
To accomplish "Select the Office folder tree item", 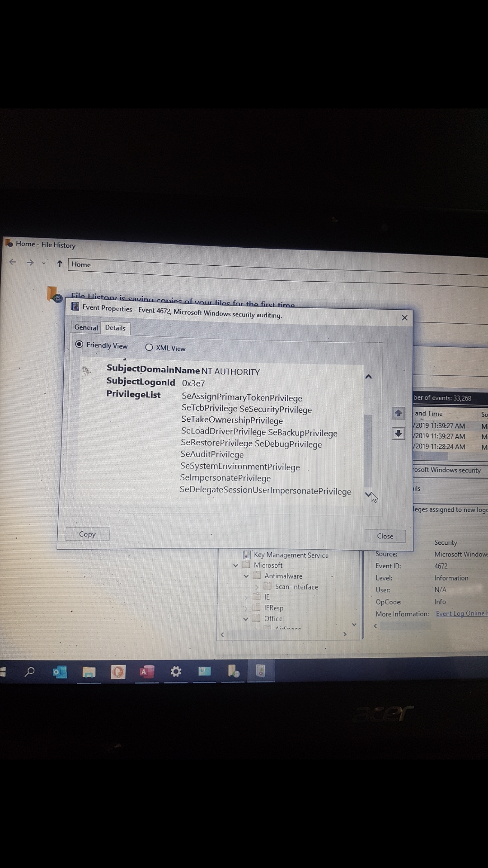I will point(273,618).
